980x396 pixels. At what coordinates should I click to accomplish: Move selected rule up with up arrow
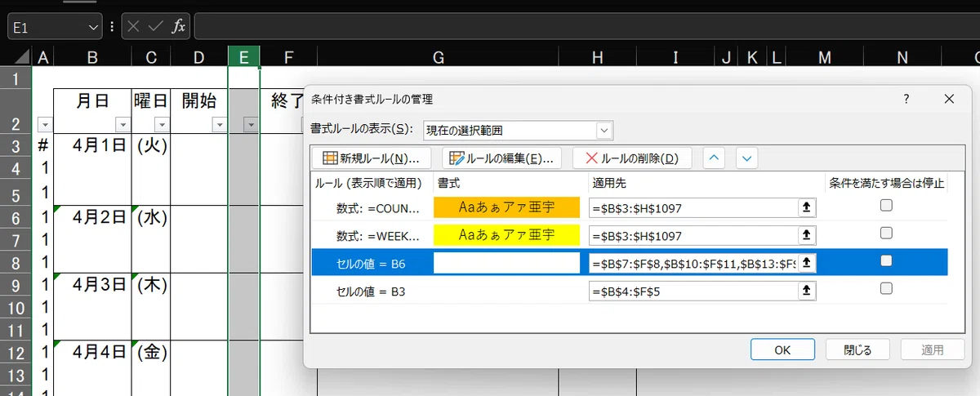point(715,158)
